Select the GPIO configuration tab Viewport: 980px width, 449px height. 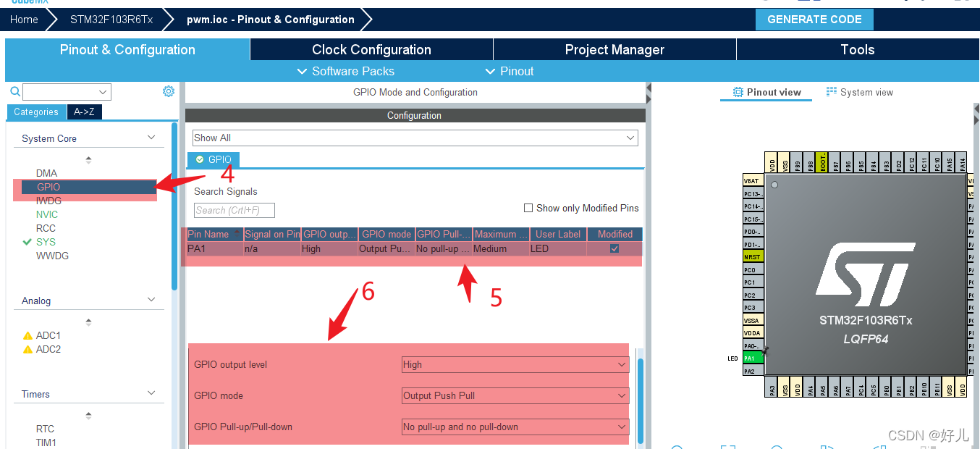[214, 159]
